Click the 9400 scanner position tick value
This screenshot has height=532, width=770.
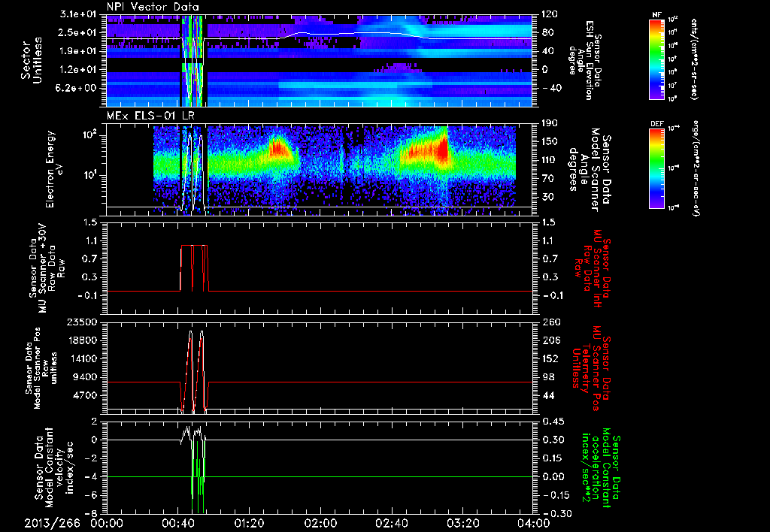click(85, 377)
